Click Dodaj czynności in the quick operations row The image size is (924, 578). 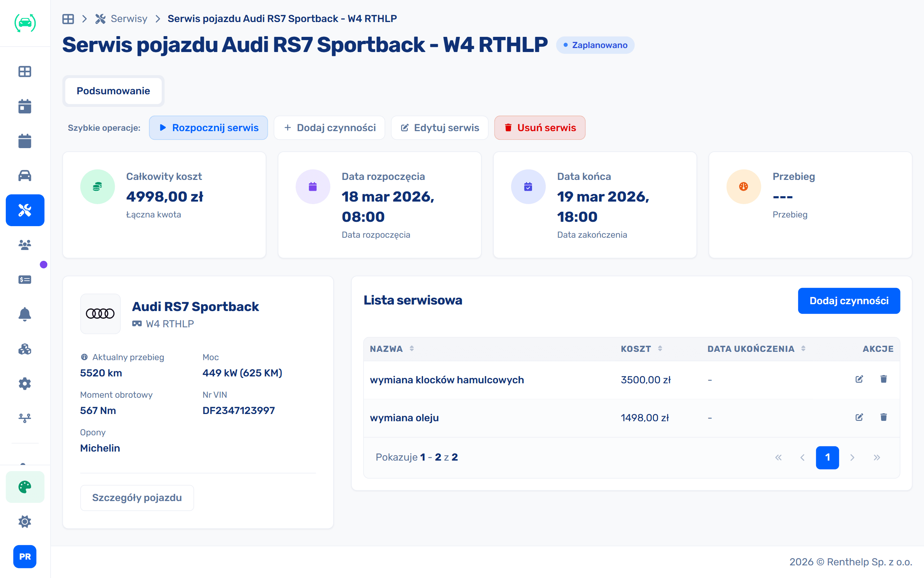click(330, 128)
